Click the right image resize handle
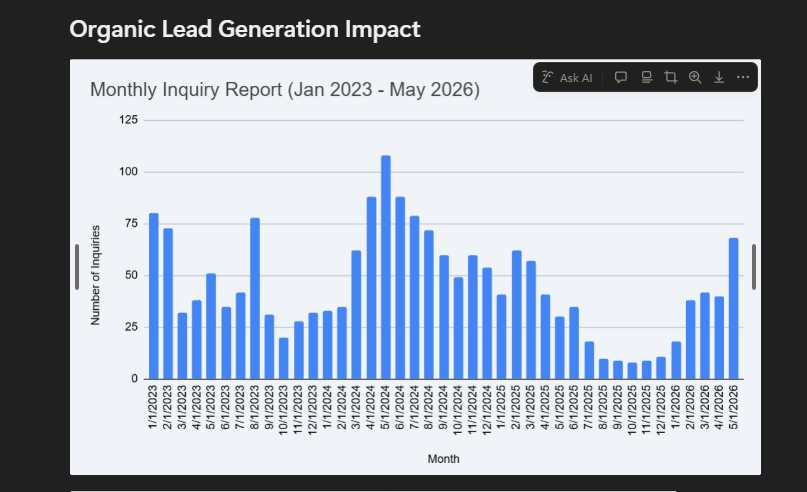 754,267
